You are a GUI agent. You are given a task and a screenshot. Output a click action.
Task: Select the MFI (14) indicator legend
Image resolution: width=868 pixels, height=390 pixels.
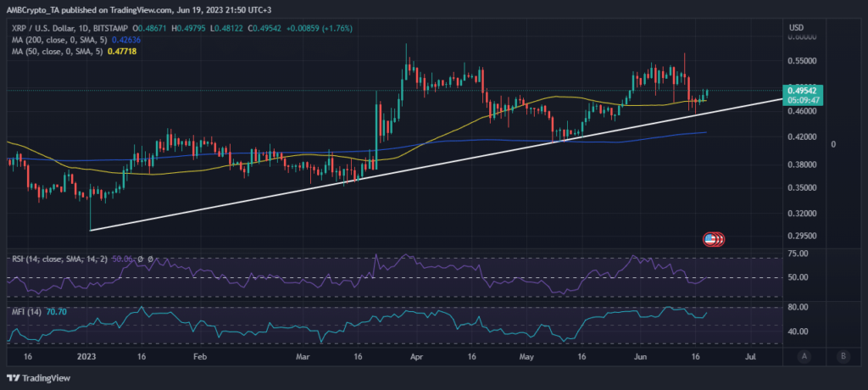(x=27, y=312)
